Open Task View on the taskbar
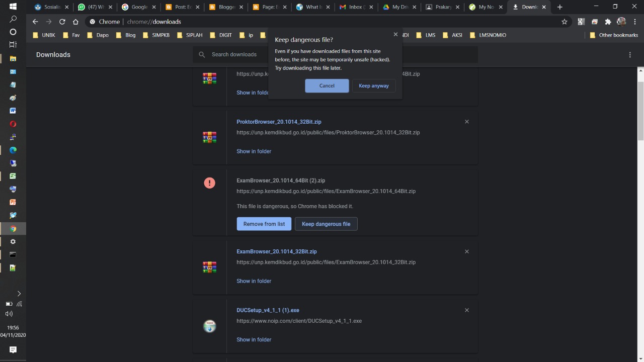The width and height of the screenshot is (644, 362). click(x=13, y=45)
